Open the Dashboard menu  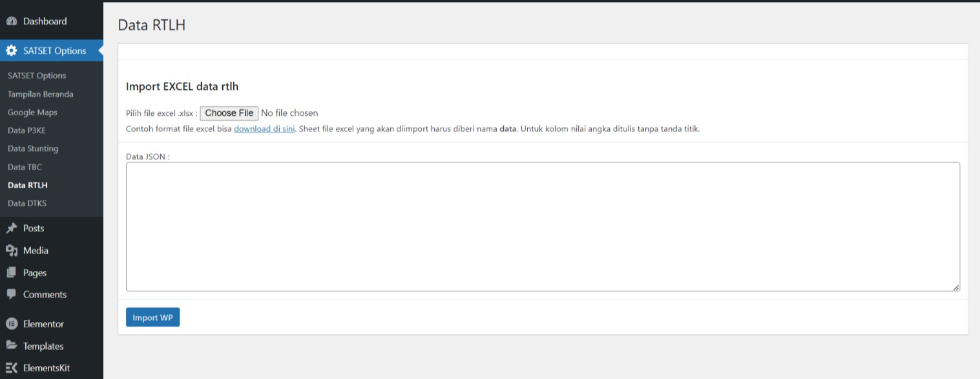(52, 21)
